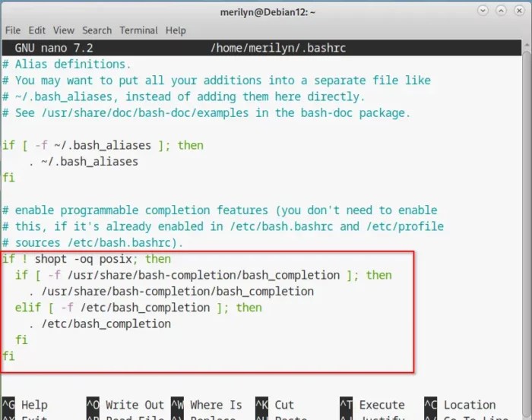Image resolution: width=532 pixels, height=420 pixels.
Task: Click the 'this, if it's already enabled' comment
Action: click(223, 226)
